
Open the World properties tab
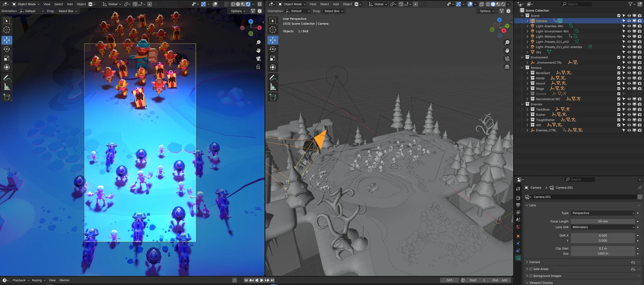click(x=518, y=227)
